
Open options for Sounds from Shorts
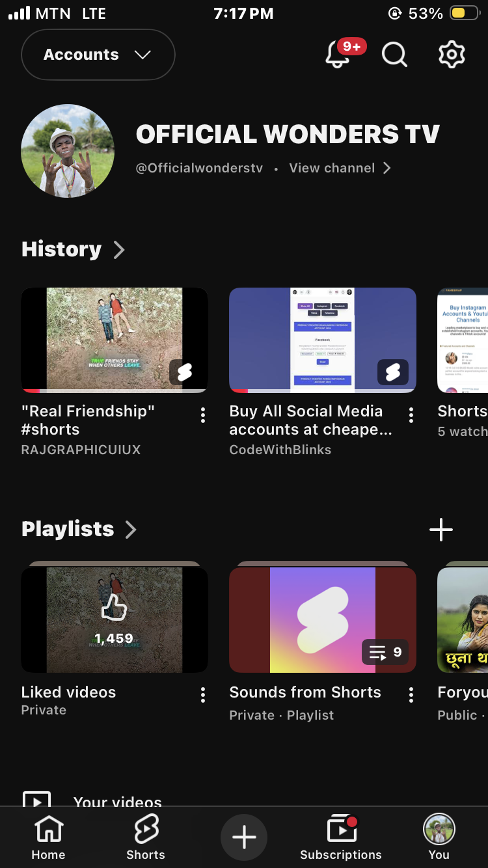point(411,696)
